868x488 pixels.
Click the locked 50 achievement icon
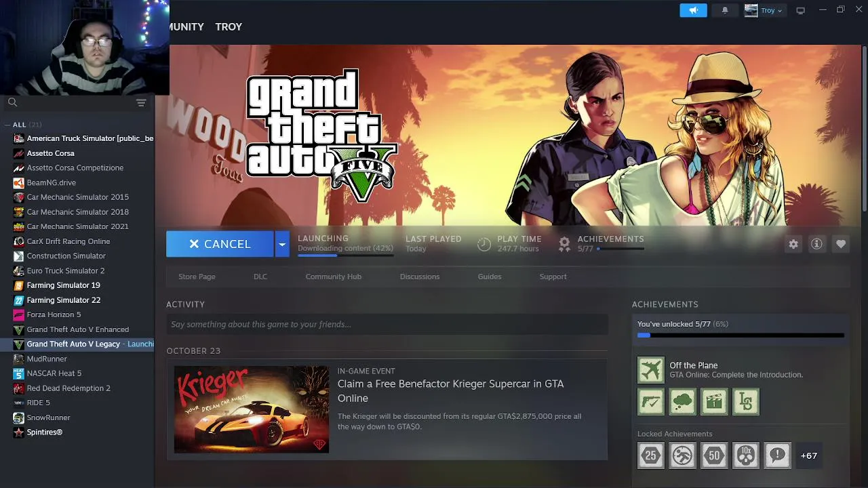(x=714, y=455)
